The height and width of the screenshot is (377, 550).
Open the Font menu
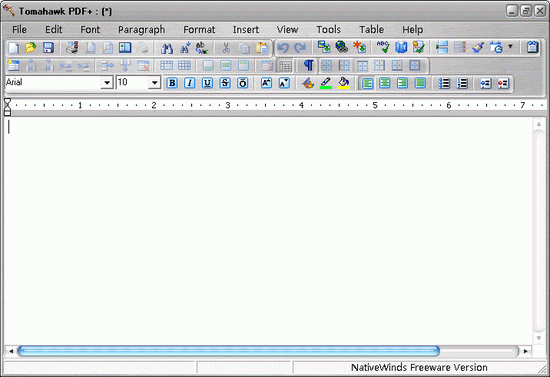[x=90, y=30]
